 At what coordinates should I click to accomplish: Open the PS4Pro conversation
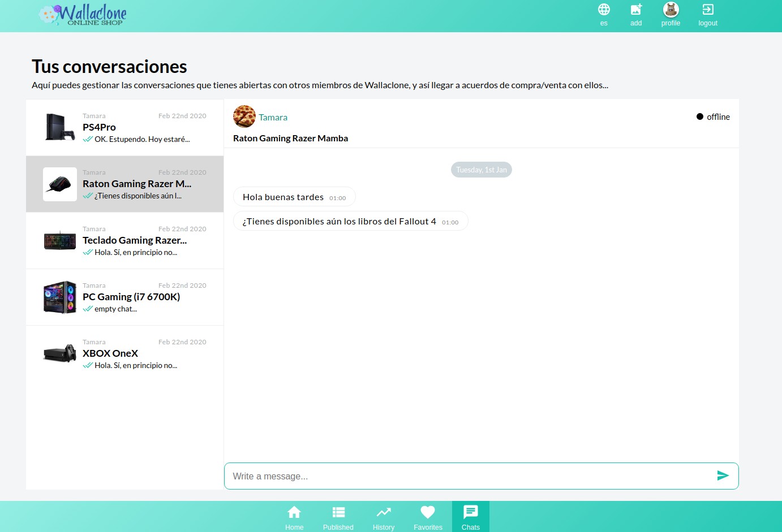pos(125,128)
